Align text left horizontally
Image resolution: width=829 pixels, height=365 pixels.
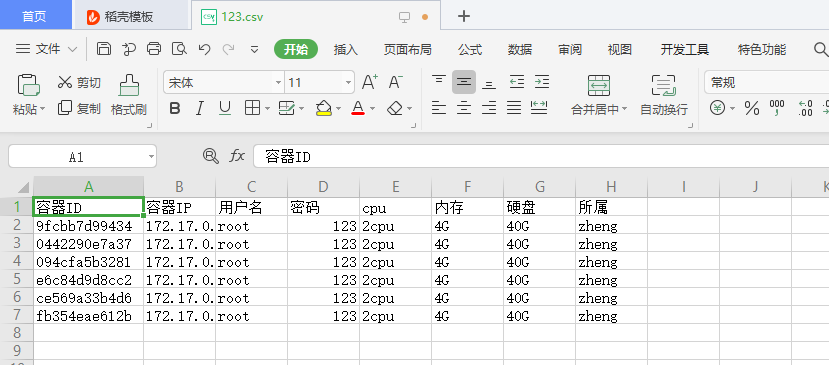click(439, 108)
